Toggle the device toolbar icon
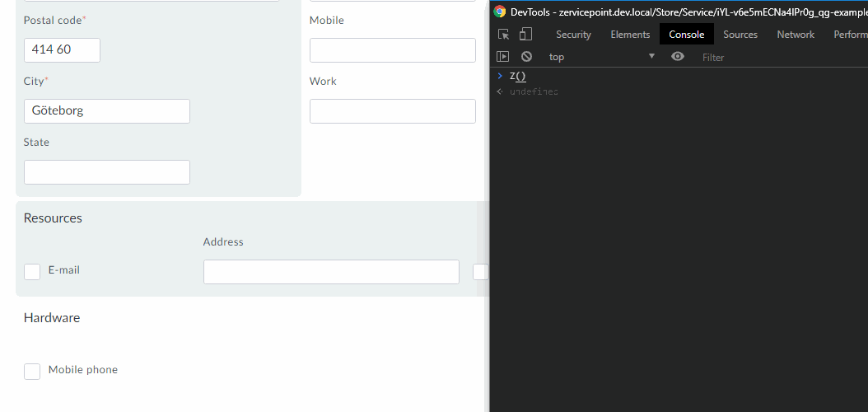The height and width of the screenshot is (412, 868). 525,35
